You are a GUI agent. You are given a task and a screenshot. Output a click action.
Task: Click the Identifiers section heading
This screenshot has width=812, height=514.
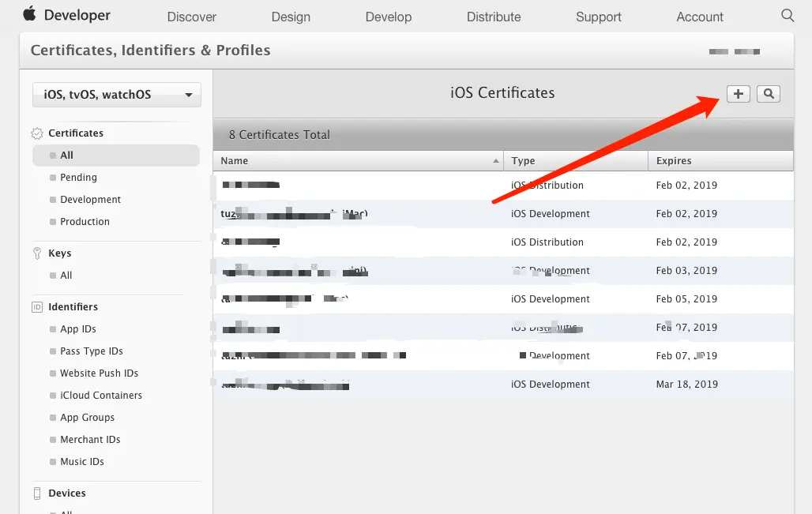tap(73, 307)
